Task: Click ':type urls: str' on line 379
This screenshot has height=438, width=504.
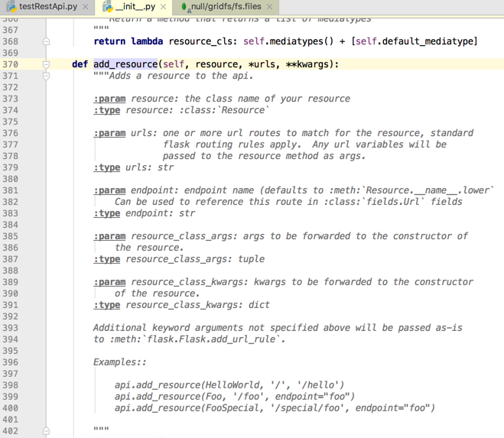Action: coord(133,167)
